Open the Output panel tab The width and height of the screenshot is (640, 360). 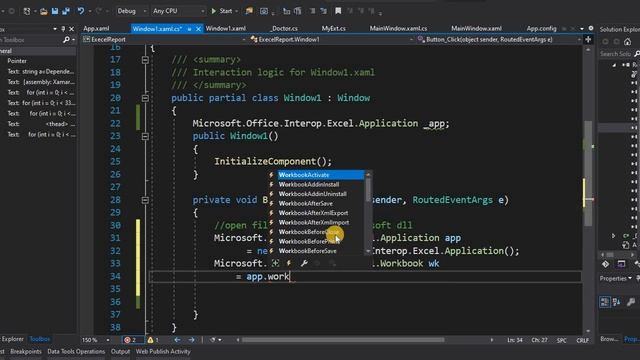tap(120, 351)
